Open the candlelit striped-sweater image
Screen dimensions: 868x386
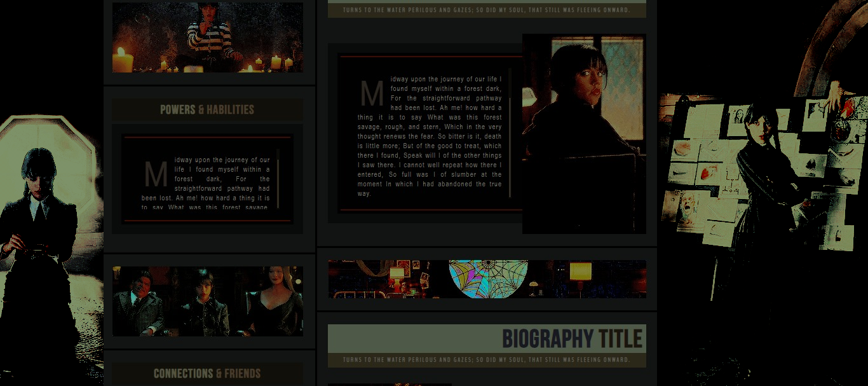pyautogui.click(x=208, y=37)
